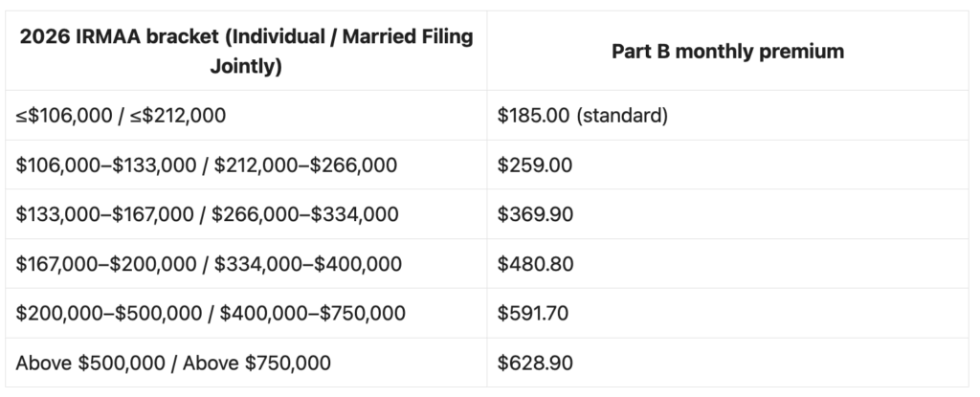The height and width of the screenshot is (397, 980).
Task: Click the $400,000–$750,000 joint filing range
Action: tap(313, 313)
